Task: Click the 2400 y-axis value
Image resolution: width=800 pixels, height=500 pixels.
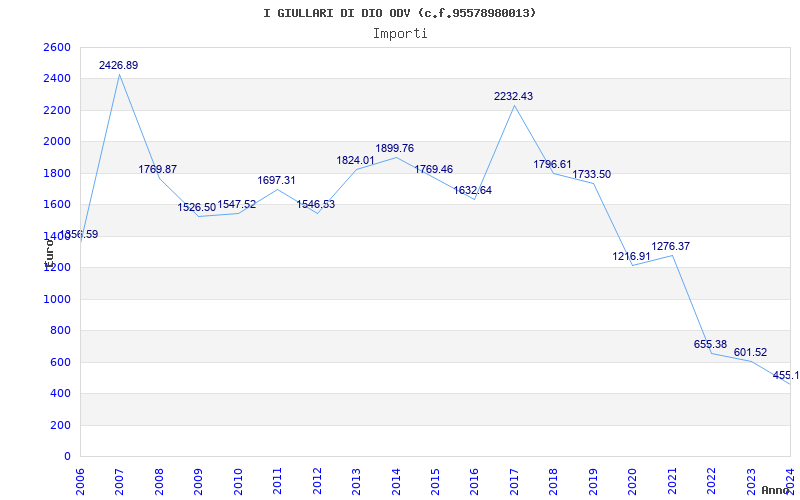Action: point(57,79)
